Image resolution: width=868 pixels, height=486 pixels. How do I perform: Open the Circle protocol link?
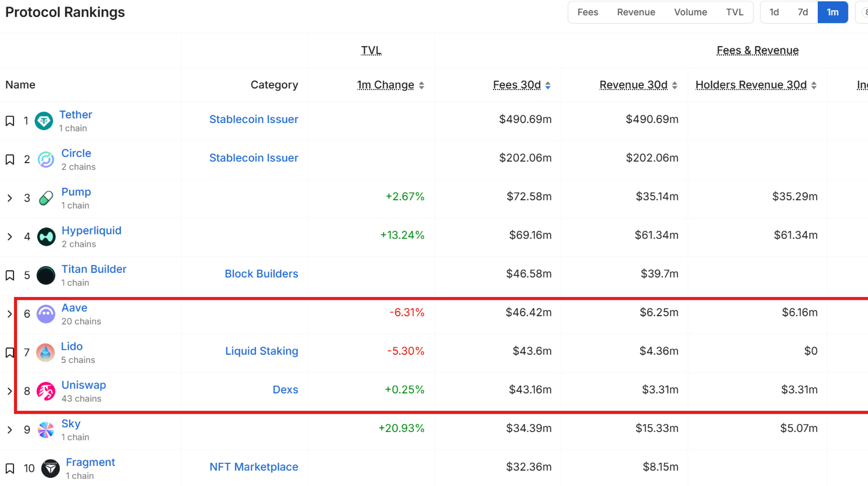point(76,153)
